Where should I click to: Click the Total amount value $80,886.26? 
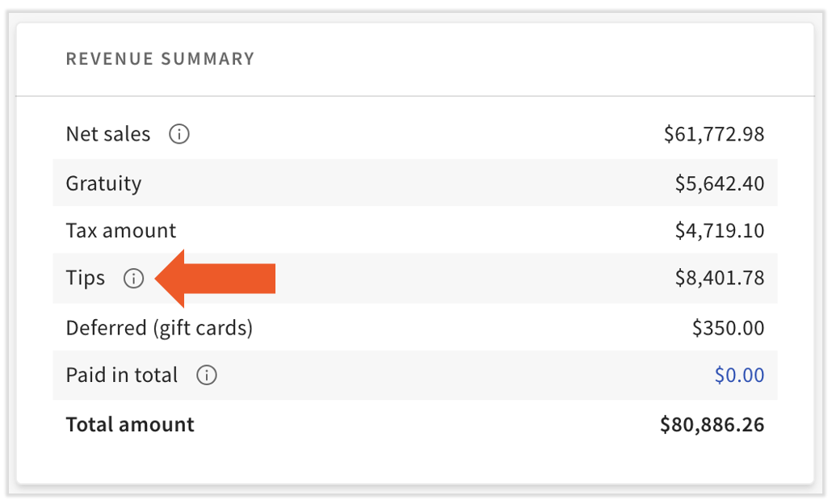[712, 424]
